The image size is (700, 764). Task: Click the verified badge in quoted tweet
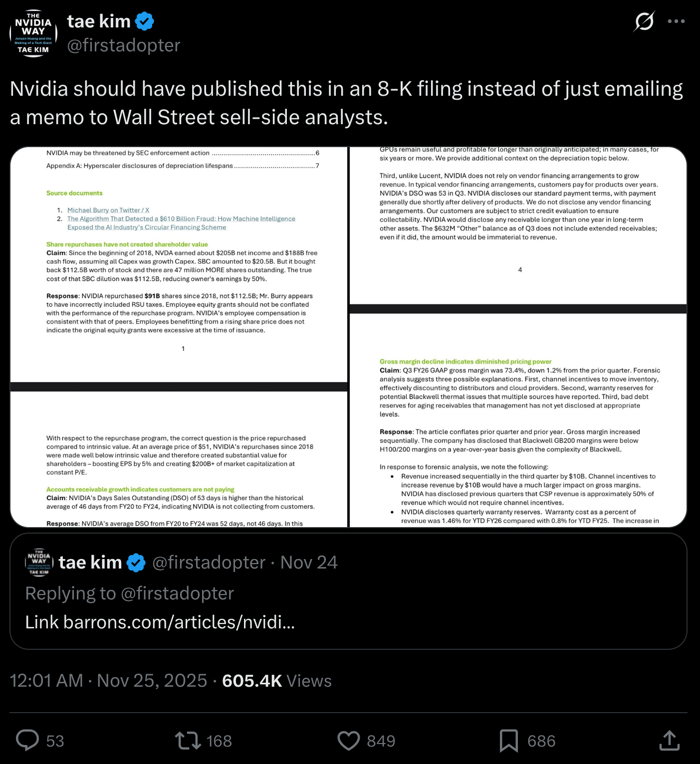coord(136,563)
